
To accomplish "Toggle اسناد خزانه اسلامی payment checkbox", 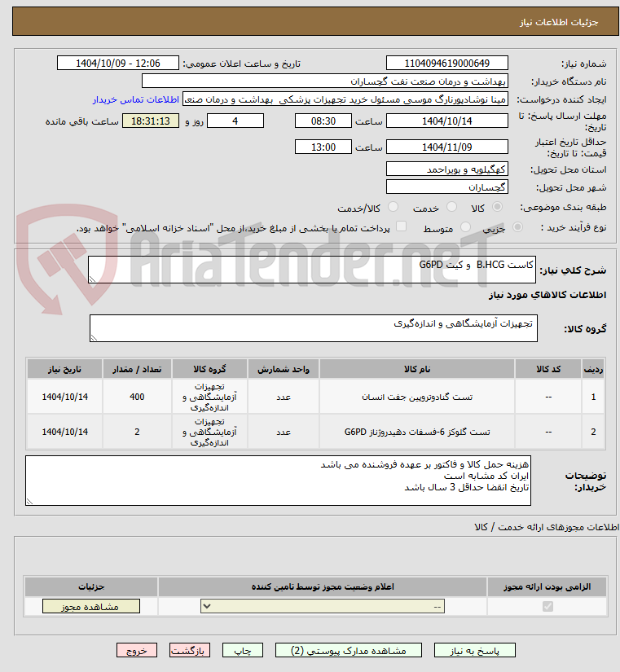I will (401, 226).
